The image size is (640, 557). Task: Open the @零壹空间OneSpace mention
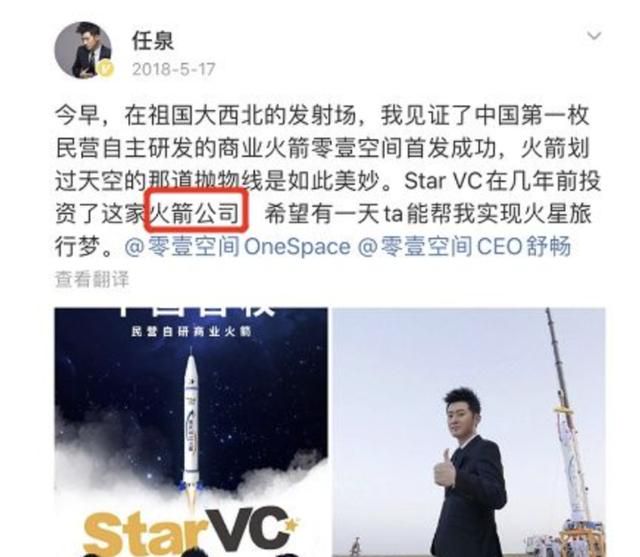tap(238, 247)
